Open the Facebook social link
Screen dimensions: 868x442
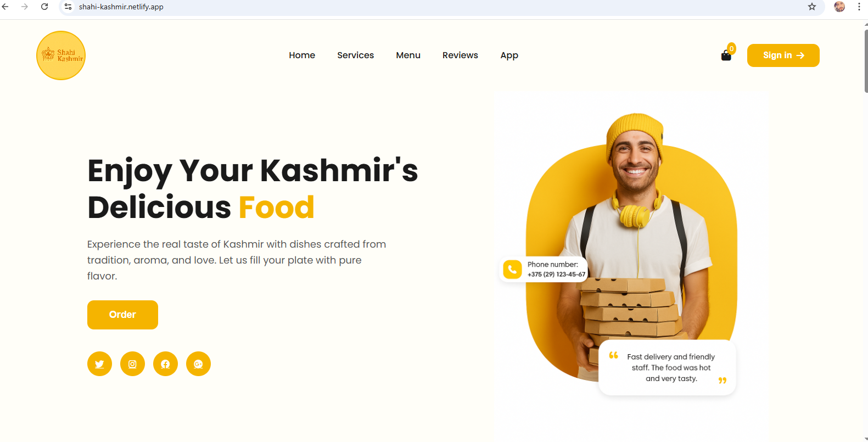pos(165,364)
